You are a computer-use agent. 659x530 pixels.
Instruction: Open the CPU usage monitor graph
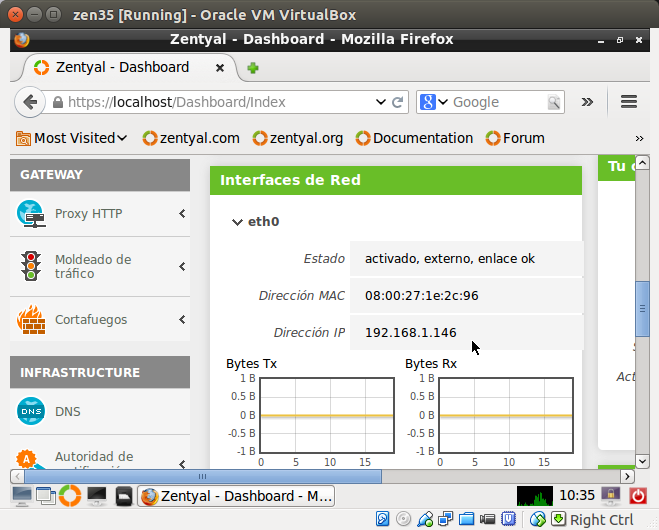click(535, 496)
